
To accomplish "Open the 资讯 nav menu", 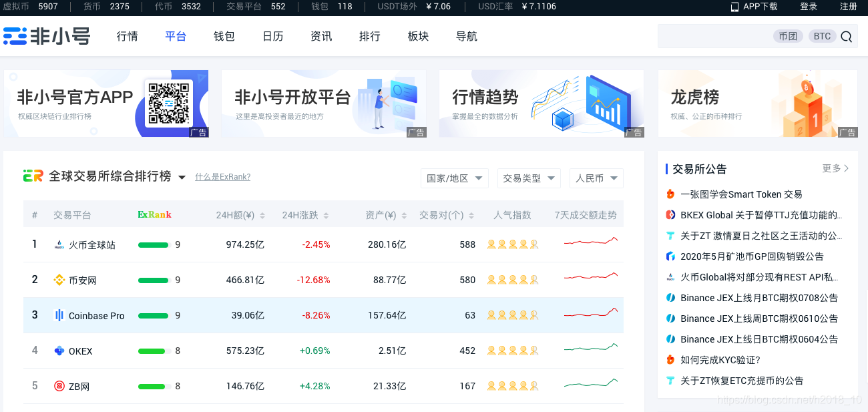I will click(x=321, y=36).
